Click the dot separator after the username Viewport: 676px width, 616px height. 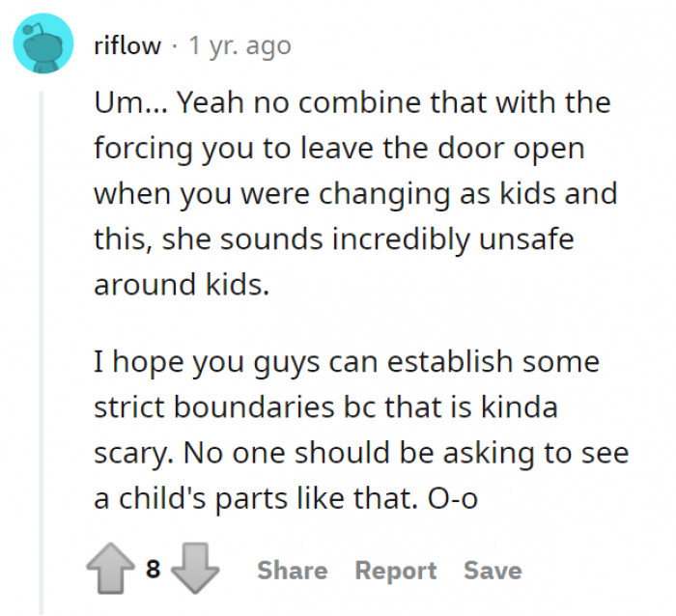tap(175, 45)
